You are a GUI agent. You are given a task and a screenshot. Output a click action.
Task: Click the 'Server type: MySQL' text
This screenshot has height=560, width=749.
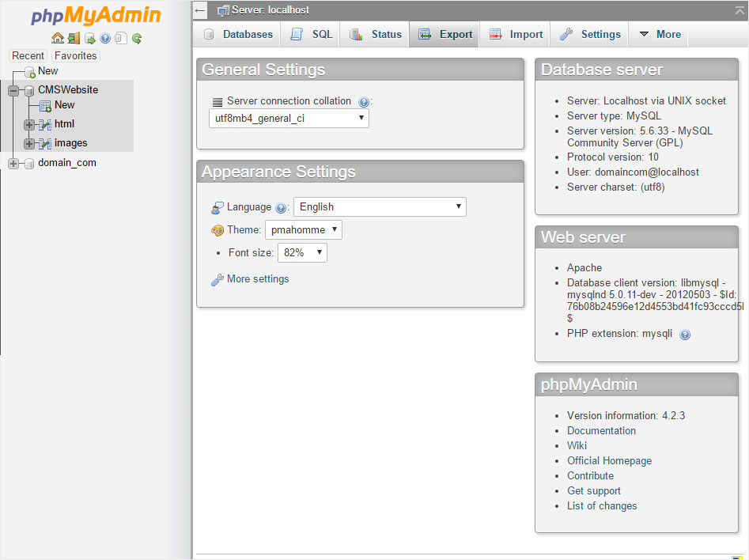point(615,116)
